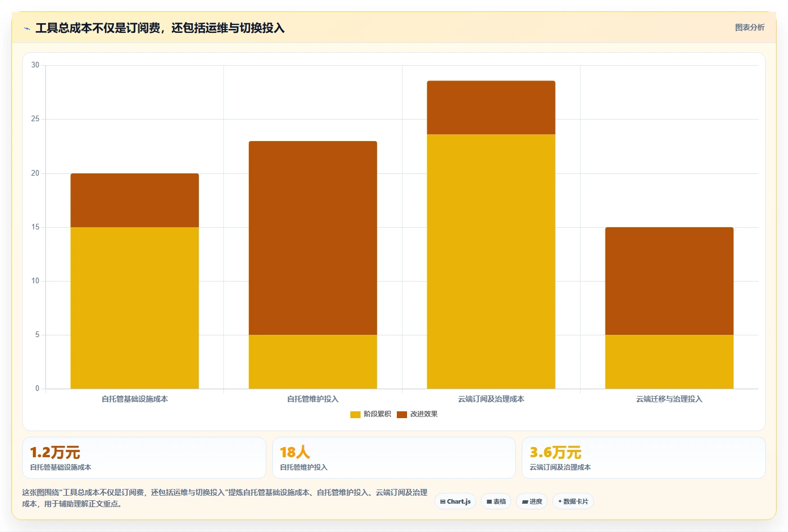788x532 pixels.
Task: Click the y-axis value 20
Action: coord(35,173)
